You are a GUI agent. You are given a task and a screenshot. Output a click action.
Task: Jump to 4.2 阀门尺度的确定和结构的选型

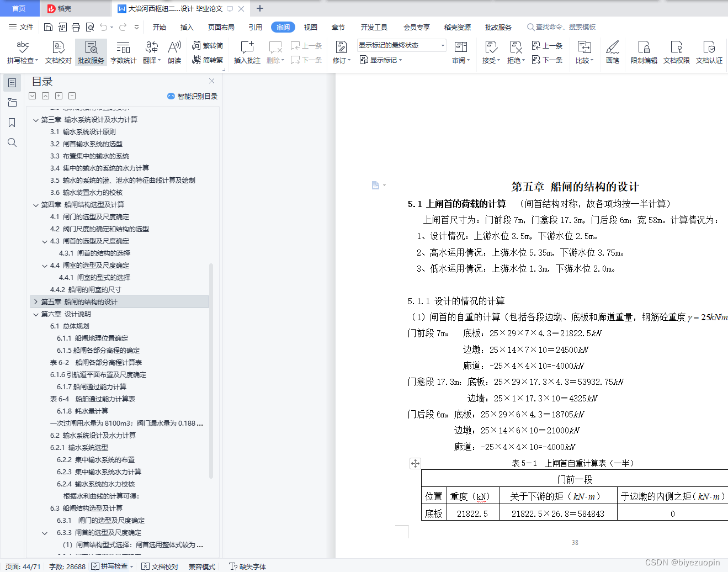pos(99,229)
